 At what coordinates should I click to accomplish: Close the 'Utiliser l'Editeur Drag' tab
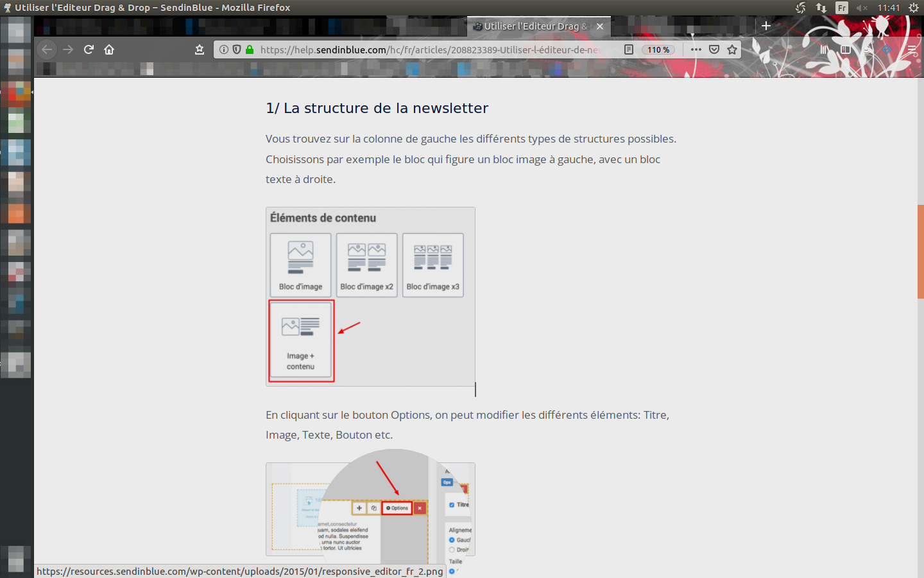599,26
